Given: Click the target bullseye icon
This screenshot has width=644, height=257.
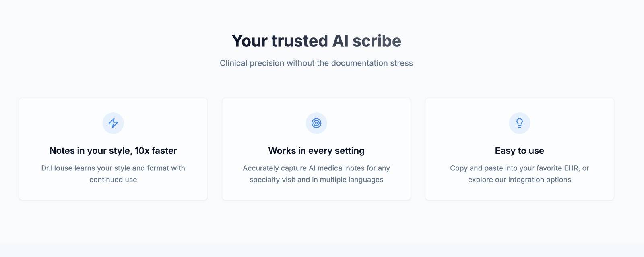Looking at the screenshot, I should (316, 123).
